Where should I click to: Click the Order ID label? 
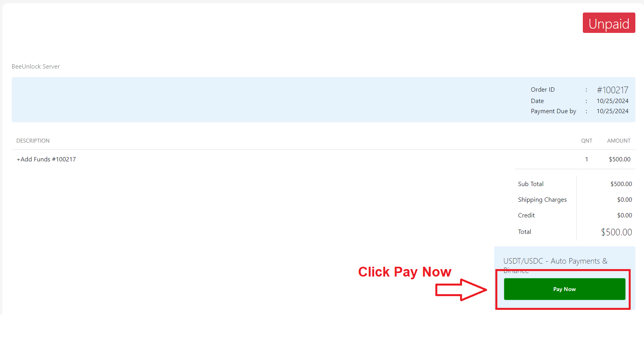click(x=543, y=90)
